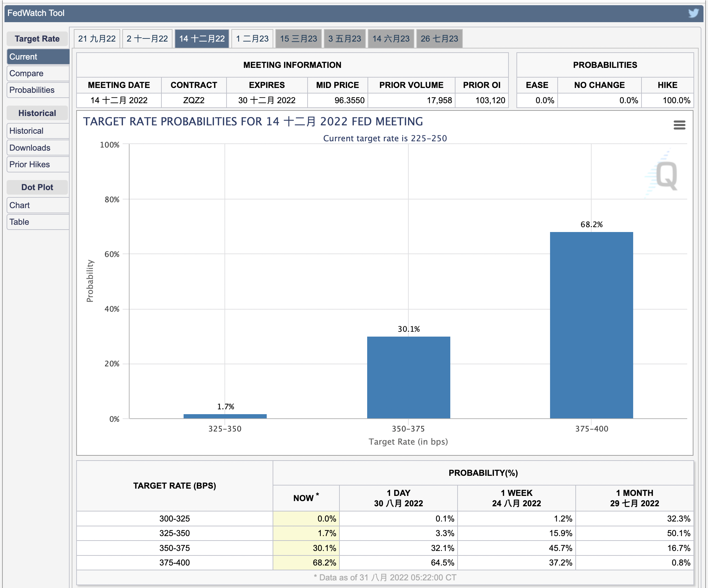The height and width of the screenshot is (588, 708).
Task: Click the 325-350 chart bar
Action: [x=225, y=416]
